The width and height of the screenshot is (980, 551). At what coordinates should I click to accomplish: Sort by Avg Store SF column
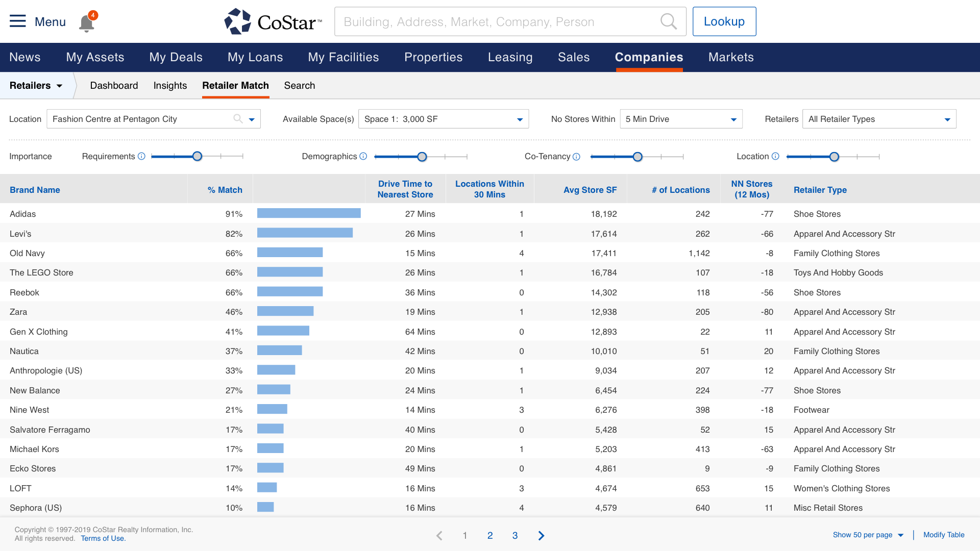coord(590,190)
